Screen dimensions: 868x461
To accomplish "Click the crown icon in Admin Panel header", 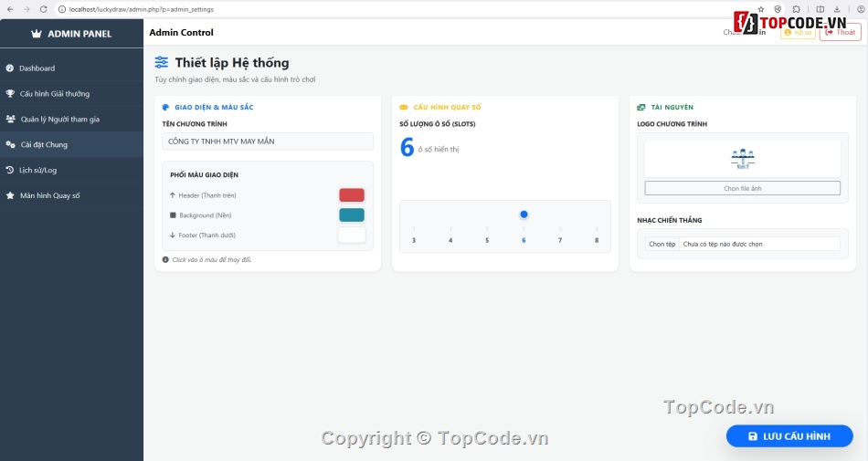I will [x=37, y=34].
